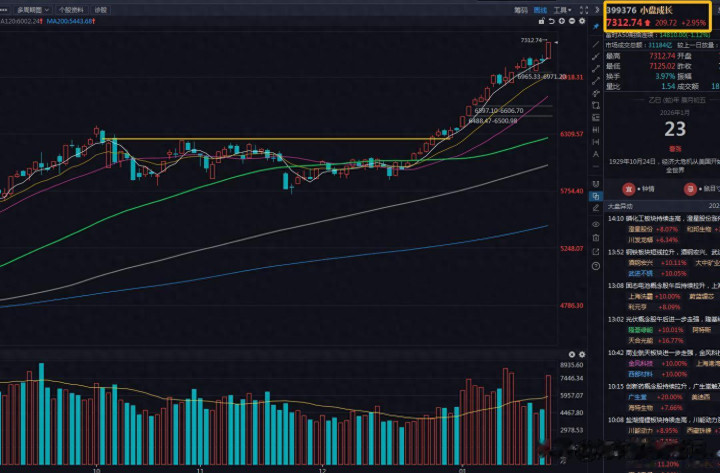Click the rightmost icon on volume panel header
Viewport: 720px width, 473px height.
(x=582, y=354)
